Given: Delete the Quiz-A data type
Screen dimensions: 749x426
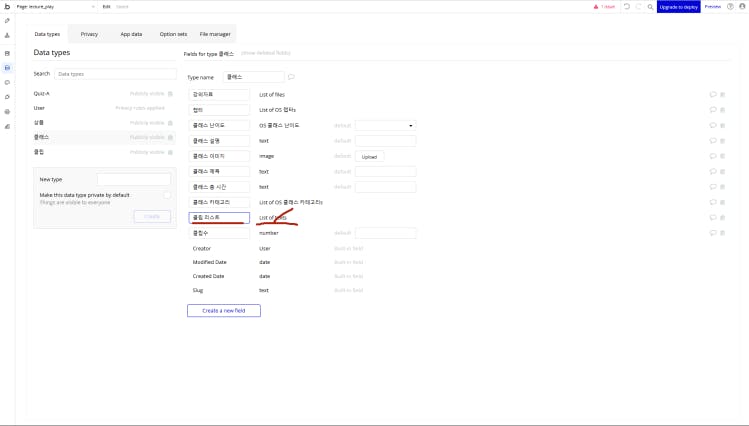Looking at the screenshot, I should 170,94.
